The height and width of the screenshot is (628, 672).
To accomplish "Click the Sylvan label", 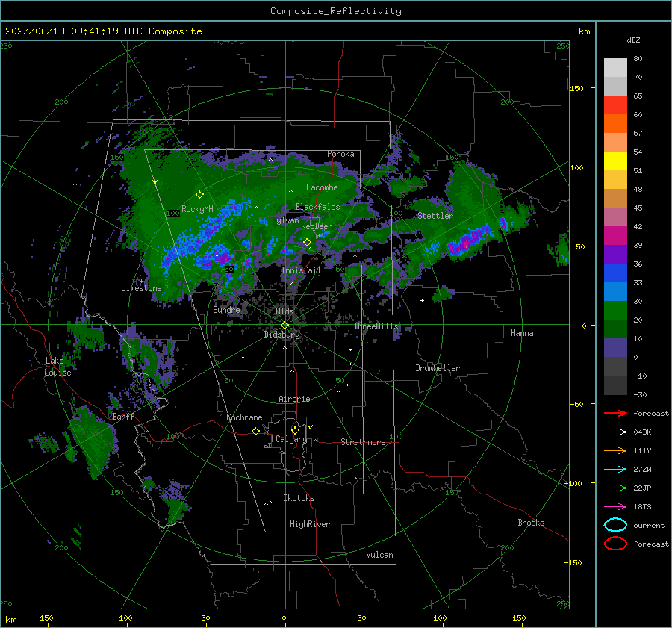I will click(285, 220).
